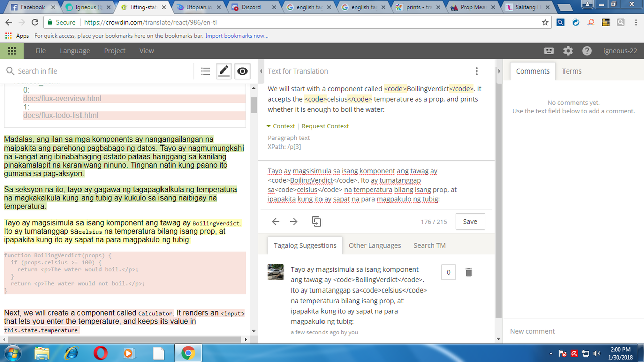
Task: Open keyboard shortcuts icon in header
Action: point(549,51)
